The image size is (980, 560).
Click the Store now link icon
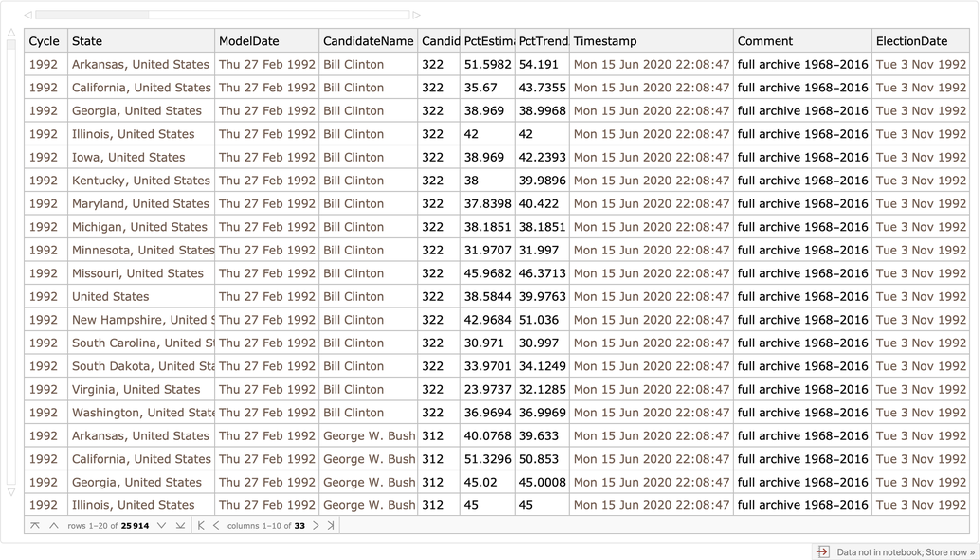823,552
